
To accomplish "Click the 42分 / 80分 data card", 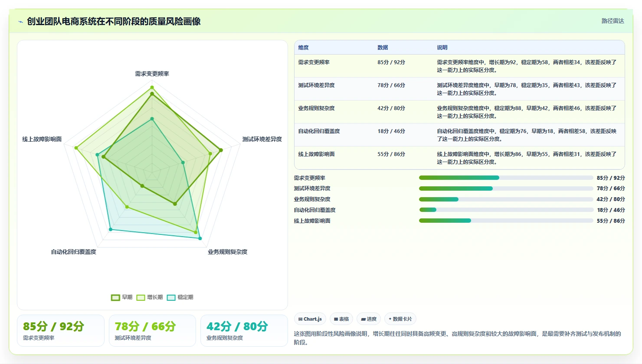I will 244,331.
